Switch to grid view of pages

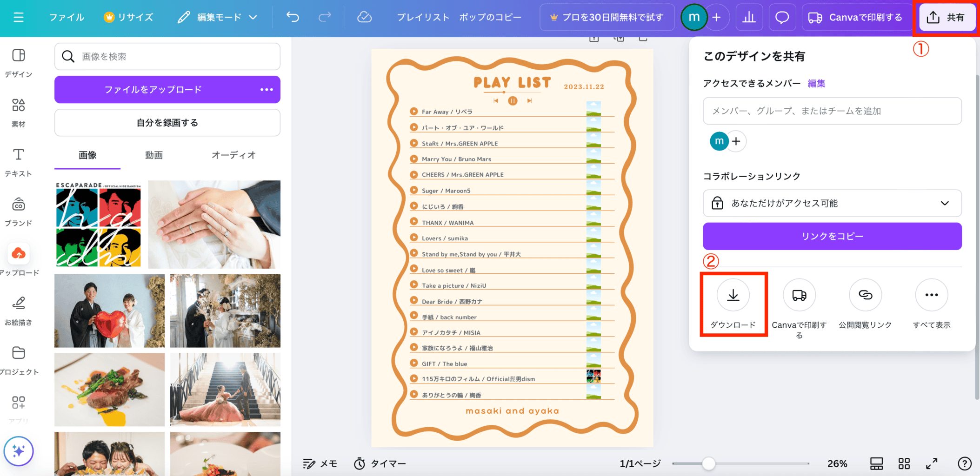coord(904,463)
